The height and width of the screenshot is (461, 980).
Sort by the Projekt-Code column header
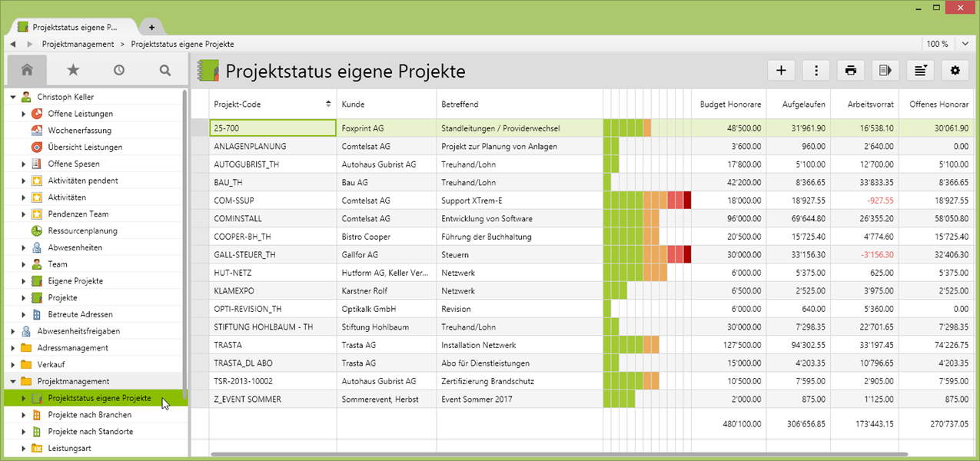click(271, 104)
